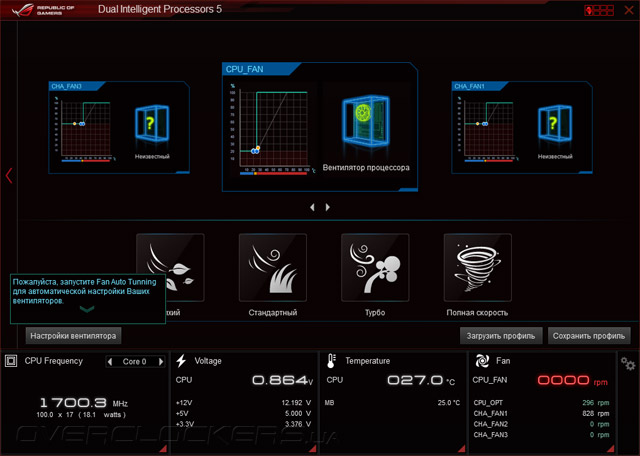Click the CPU Frequency chip icon
The height and width of the screenshot is (456, 640).
point(11,361)
